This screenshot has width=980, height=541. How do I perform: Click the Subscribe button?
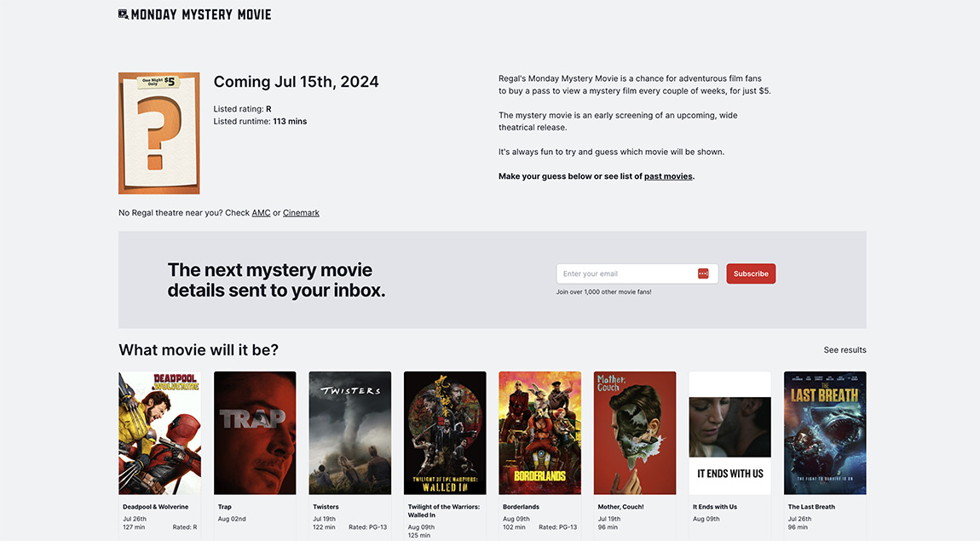click(751, 273)
